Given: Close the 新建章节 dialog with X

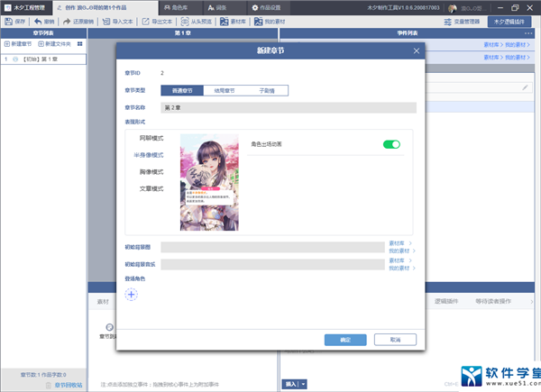Looking at the screenshot, I should [x=417, y=51].
